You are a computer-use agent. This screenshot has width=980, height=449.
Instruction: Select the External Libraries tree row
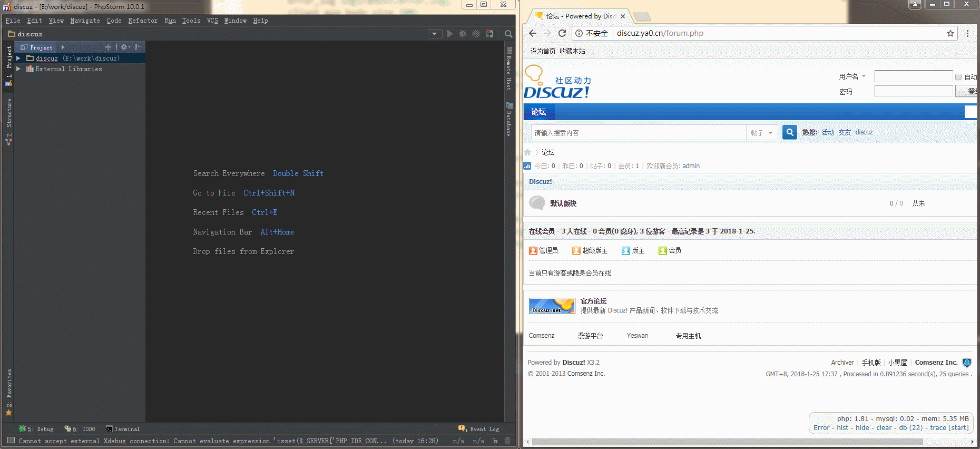point(80,69)
